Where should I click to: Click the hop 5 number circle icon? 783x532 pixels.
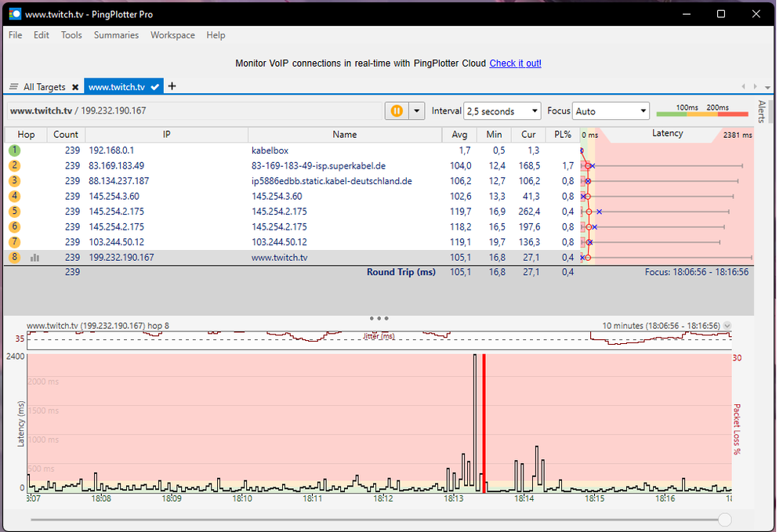click(15, 212)
